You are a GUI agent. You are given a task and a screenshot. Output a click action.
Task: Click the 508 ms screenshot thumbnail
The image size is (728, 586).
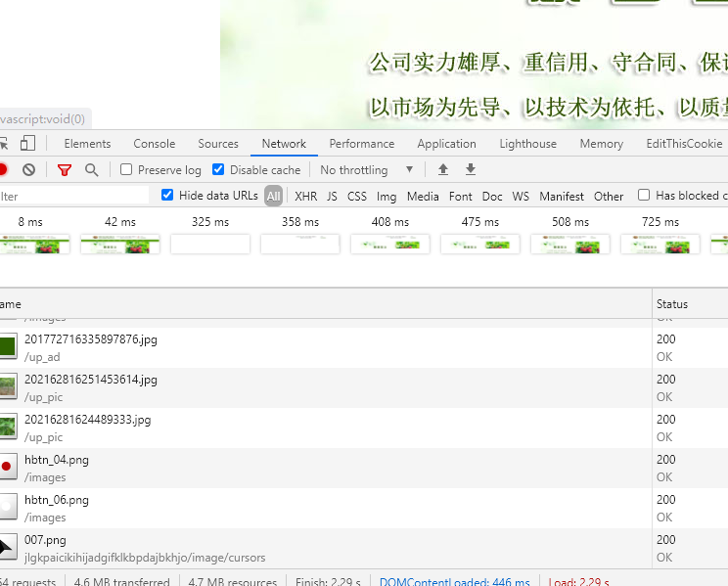570,244
